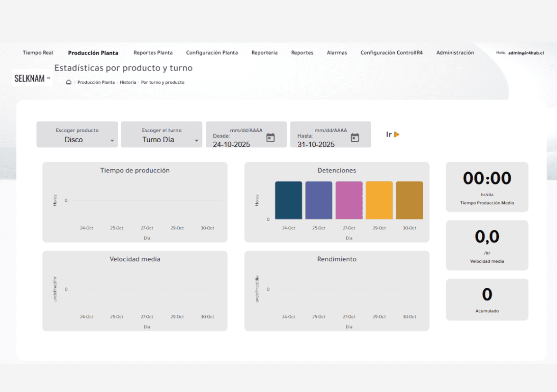Open the Reportes Planta menu

click(153, 53)
